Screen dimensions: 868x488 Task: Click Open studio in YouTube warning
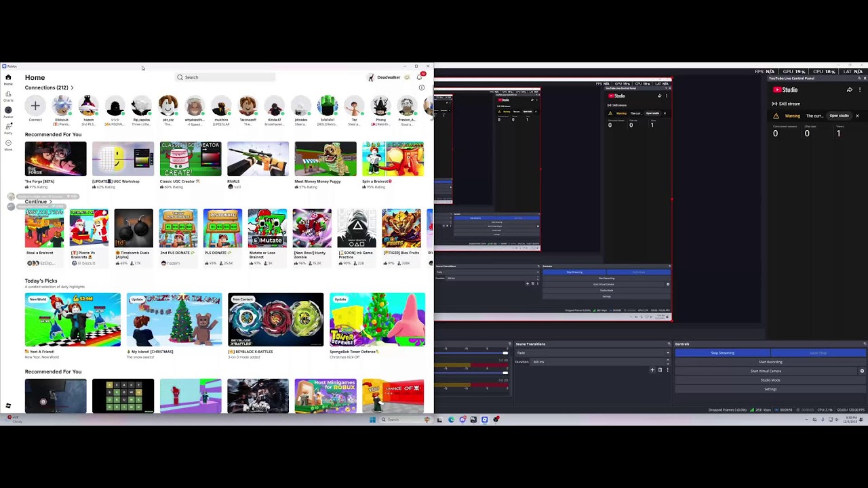[x=839, y=116]
